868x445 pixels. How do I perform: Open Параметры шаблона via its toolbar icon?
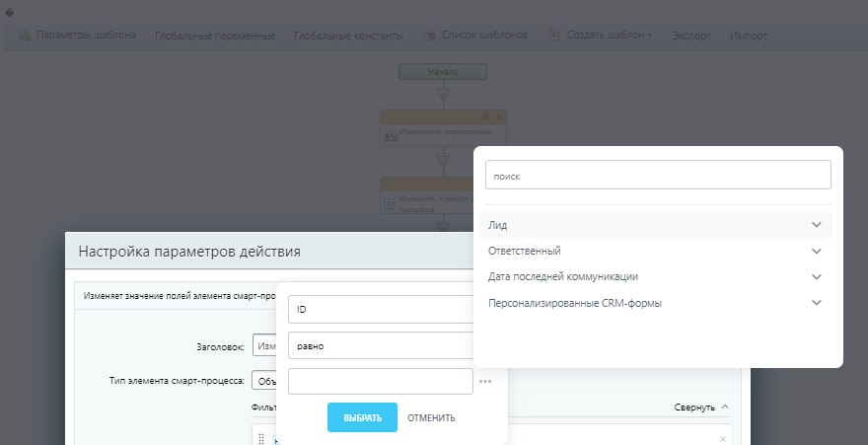coord(25,36)
